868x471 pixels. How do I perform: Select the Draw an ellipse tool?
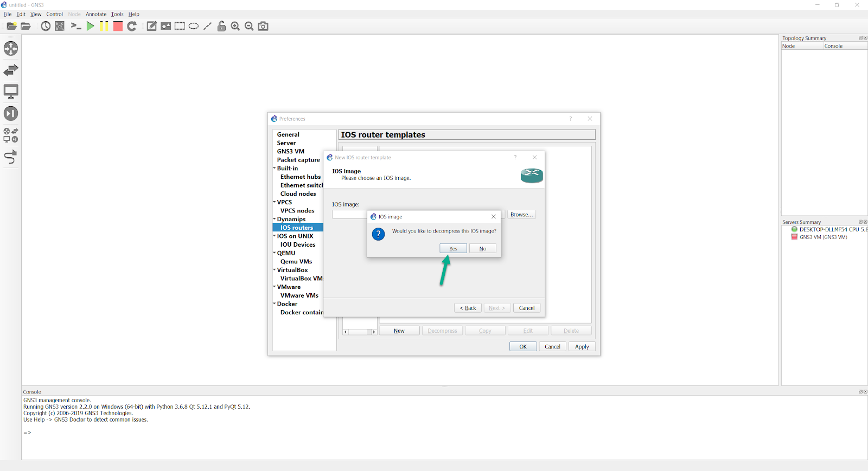pos(194,26)
